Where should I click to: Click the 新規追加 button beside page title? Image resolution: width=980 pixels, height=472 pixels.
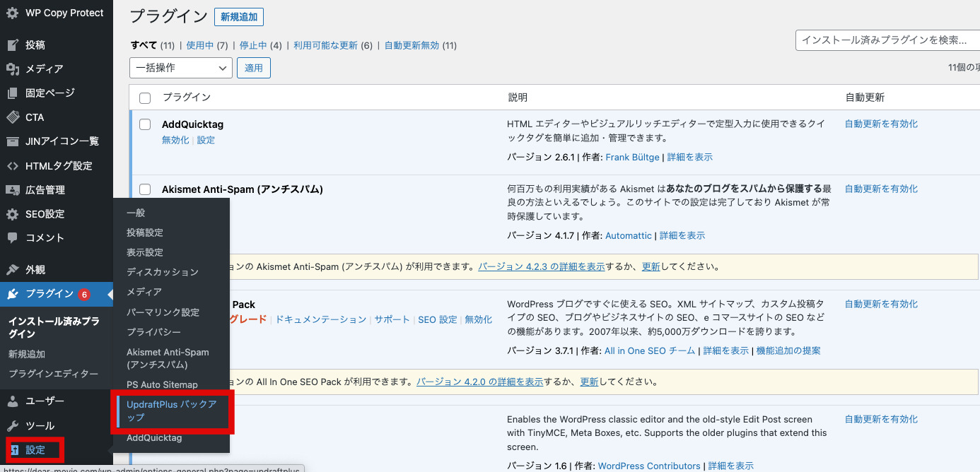pos(239,17)
